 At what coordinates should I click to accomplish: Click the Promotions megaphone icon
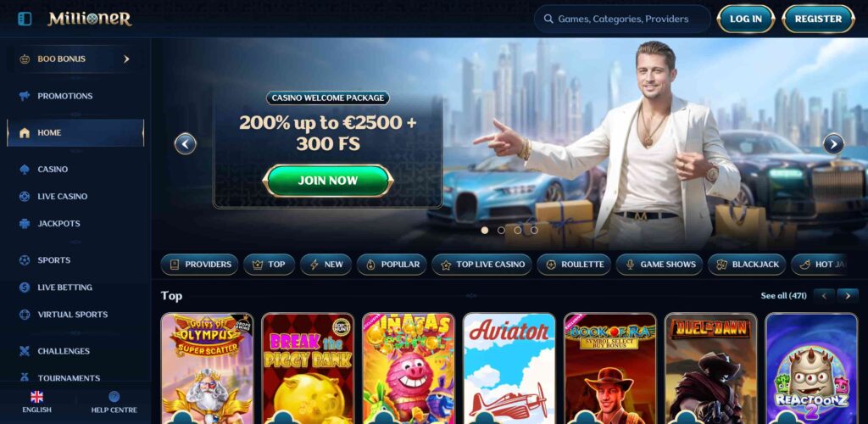tap(25, 96)
